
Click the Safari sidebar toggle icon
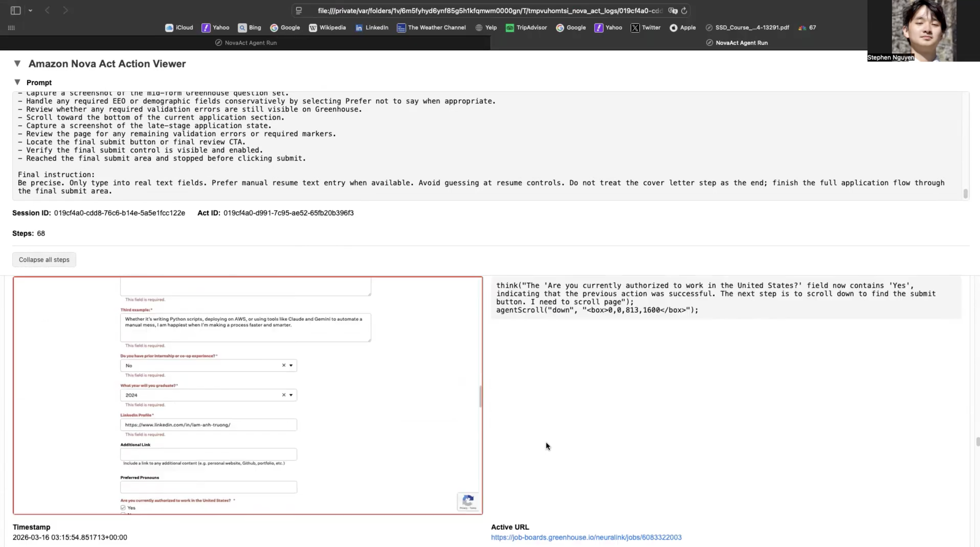(x=16, y=11)
